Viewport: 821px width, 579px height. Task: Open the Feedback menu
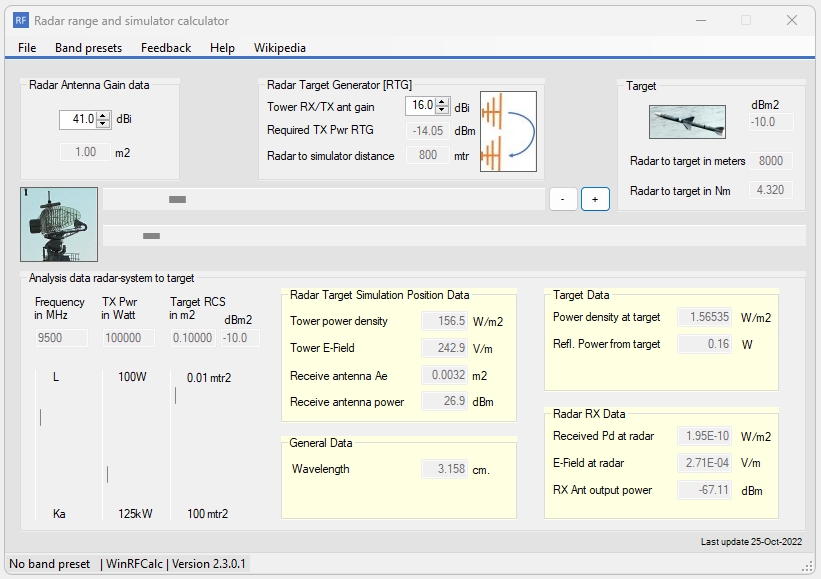[165, 47]
